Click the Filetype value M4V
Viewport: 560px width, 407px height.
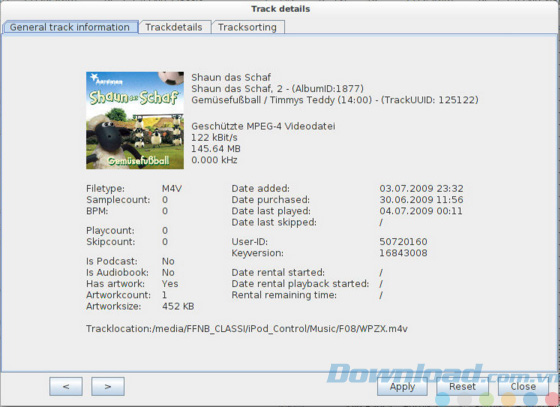(172, 188)
